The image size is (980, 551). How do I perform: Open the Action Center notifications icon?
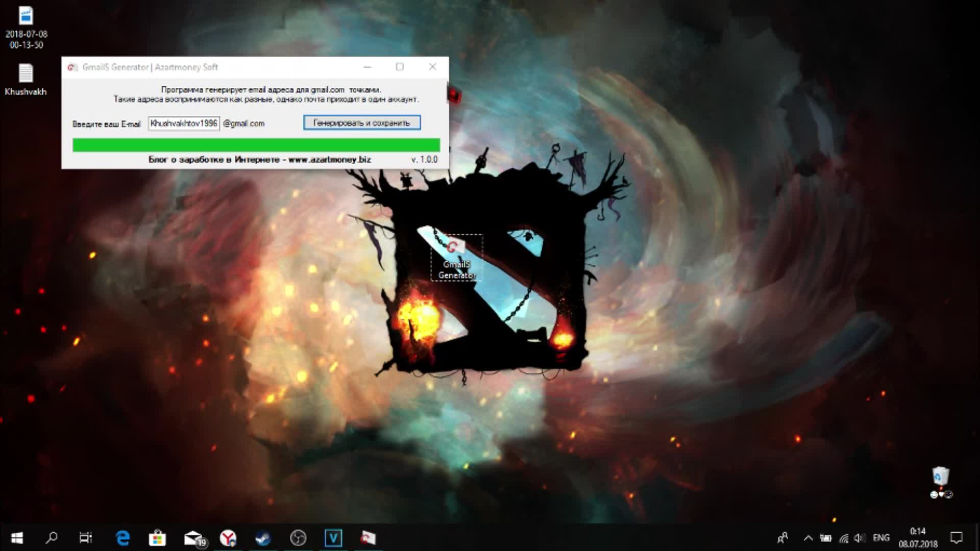tap(956, 538)
